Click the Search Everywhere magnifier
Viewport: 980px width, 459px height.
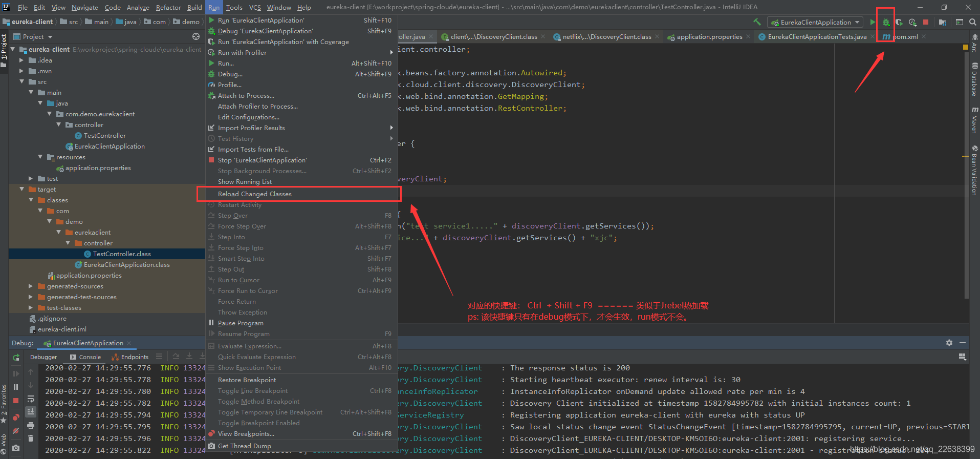coord(973,22)
